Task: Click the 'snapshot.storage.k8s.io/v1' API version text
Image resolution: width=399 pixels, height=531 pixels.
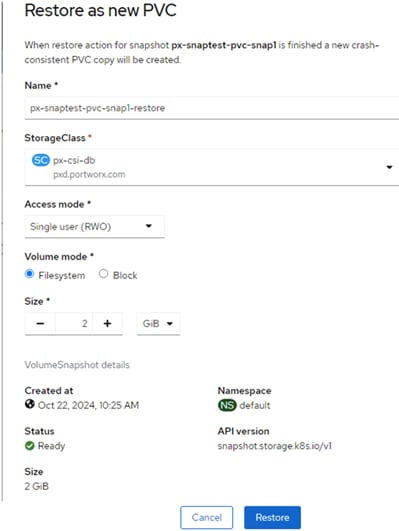Action: [x=275, y=446]
